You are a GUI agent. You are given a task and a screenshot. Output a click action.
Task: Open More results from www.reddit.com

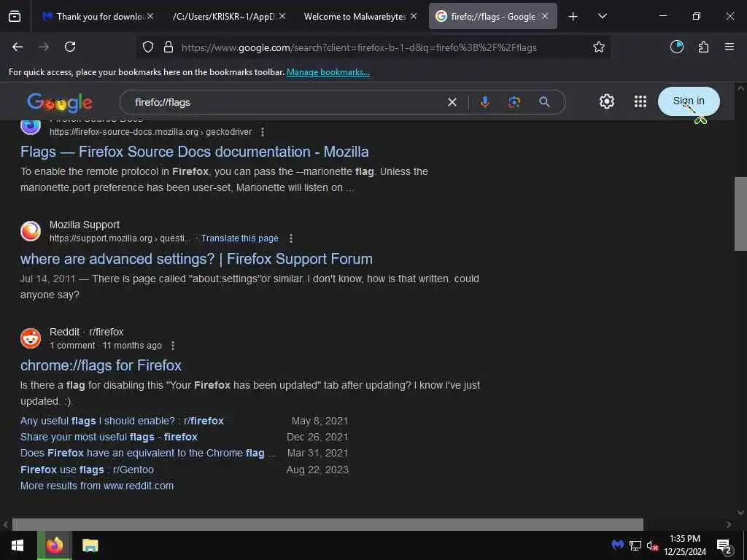(x=97, y=486)
